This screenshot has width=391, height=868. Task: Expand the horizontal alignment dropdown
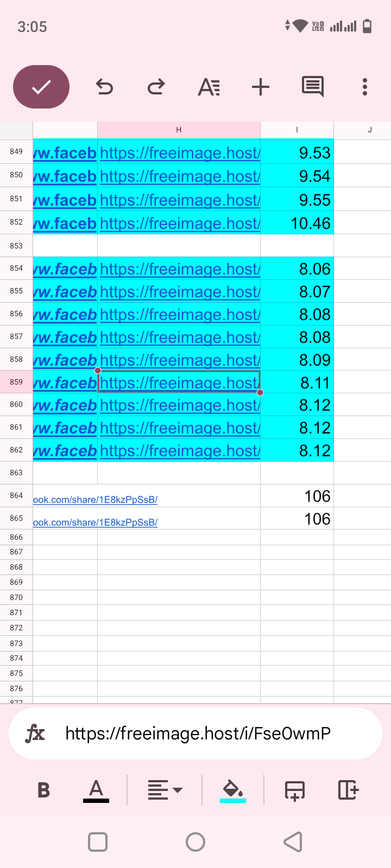(x=165, y=790)
